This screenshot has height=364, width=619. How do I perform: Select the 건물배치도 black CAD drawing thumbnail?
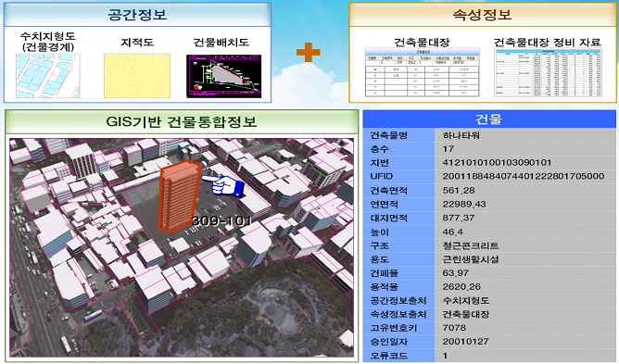tap(224, 76)
